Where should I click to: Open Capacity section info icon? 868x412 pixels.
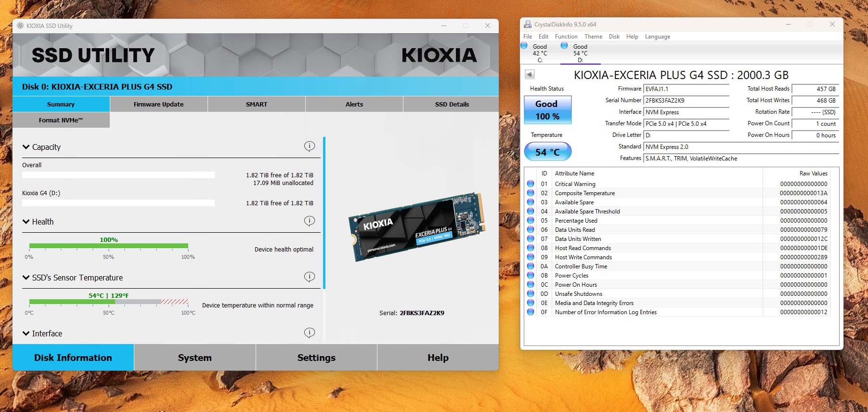pyautogui.click(x=310, y=146)
